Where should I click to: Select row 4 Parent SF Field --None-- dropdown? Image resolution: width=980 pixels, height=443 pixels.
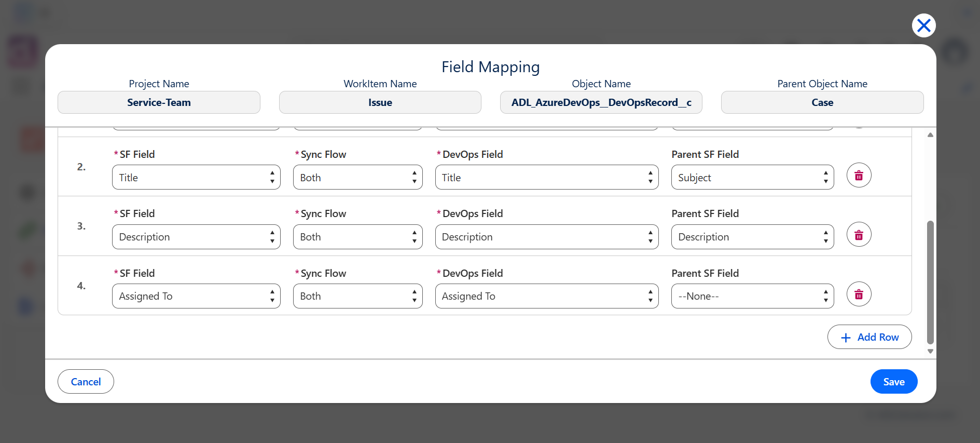pos(752,296)
